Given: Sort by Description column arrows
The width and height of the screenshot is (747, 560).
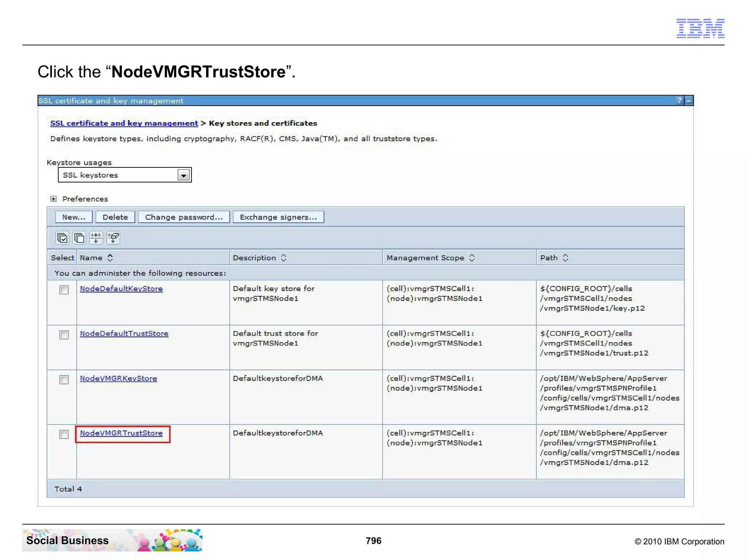Looking at the screenshot, I should [x=283, y=258].
